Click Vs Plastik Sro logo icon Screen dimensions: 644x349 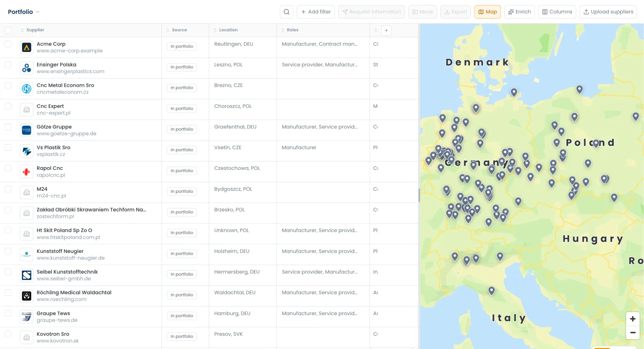[27, 151]
